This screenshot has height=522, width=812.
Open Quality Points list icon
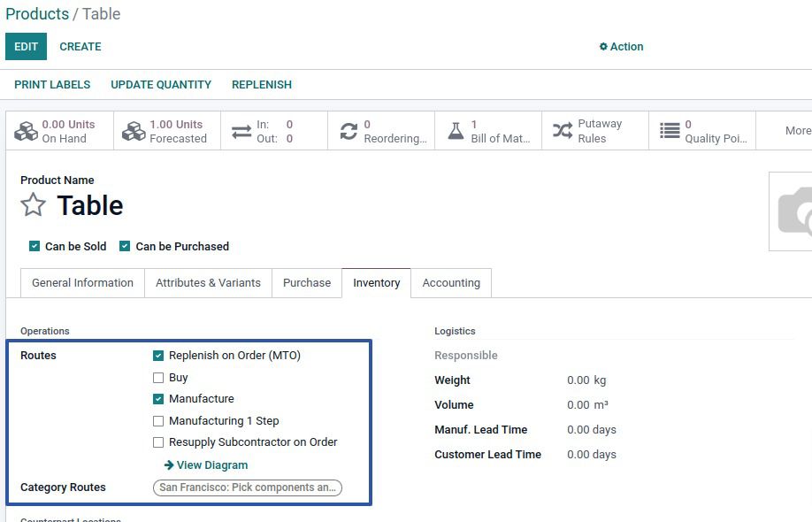(670, 131)
